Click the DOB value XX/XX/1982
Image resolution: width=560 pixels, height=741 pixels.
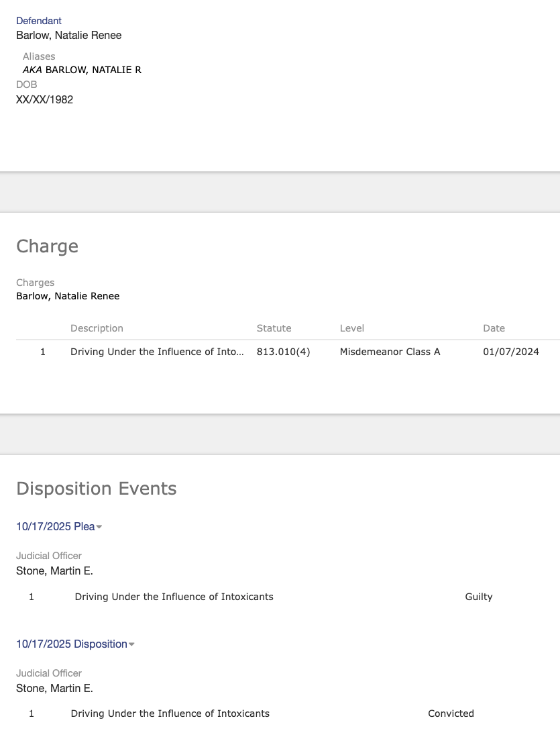pyautogui.click(x=44, y=99)
